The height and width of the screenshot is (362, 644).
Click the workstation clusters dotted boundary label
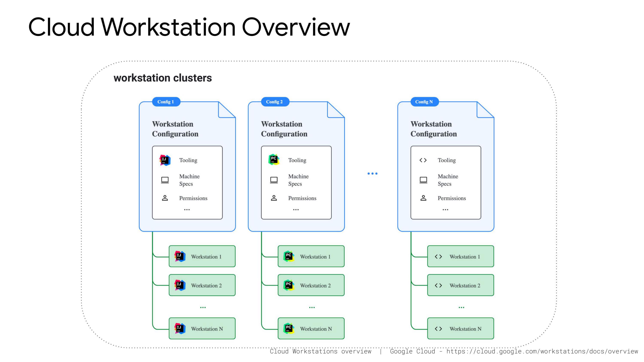[162, 78]
